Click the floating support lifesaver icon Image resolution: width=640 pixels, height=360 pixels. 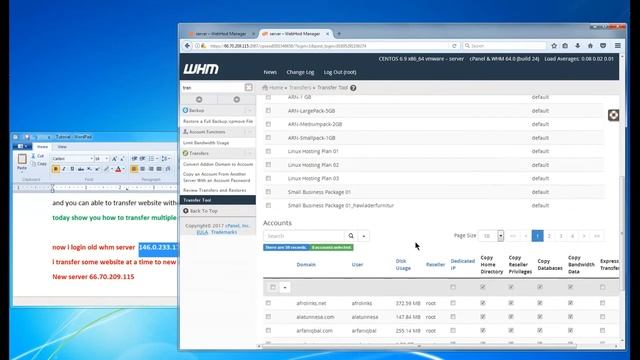click(x=613, y=115)
